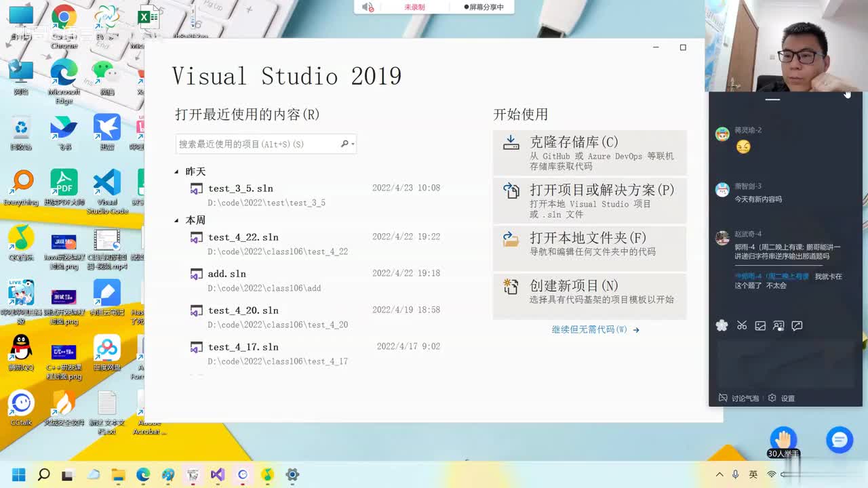The width and height of the screenshot is (868, 488).
Task: Click the chat bubble icon in chat toolbar
Action: coord(797,326)
